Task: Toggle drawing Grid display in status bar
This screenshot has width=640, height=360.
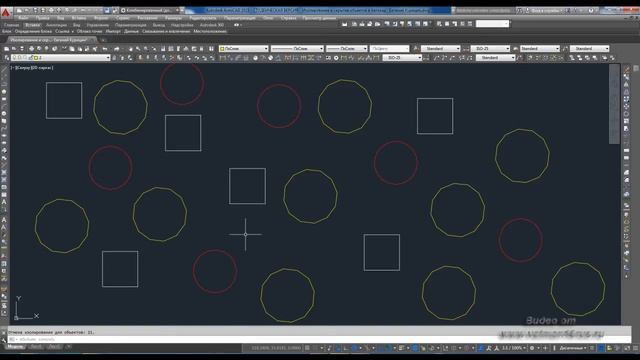Action: click(x=307, y=348)
